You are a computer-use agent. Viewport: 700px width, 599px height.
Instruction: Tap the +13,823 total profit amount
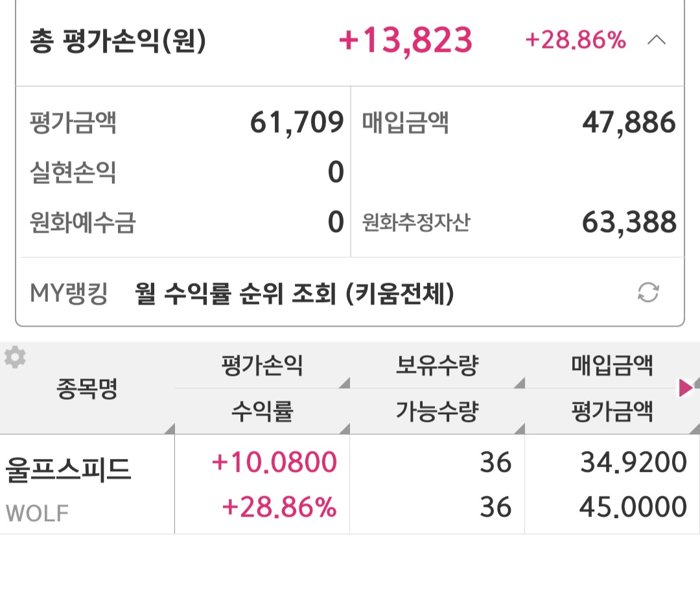[406, 41]
